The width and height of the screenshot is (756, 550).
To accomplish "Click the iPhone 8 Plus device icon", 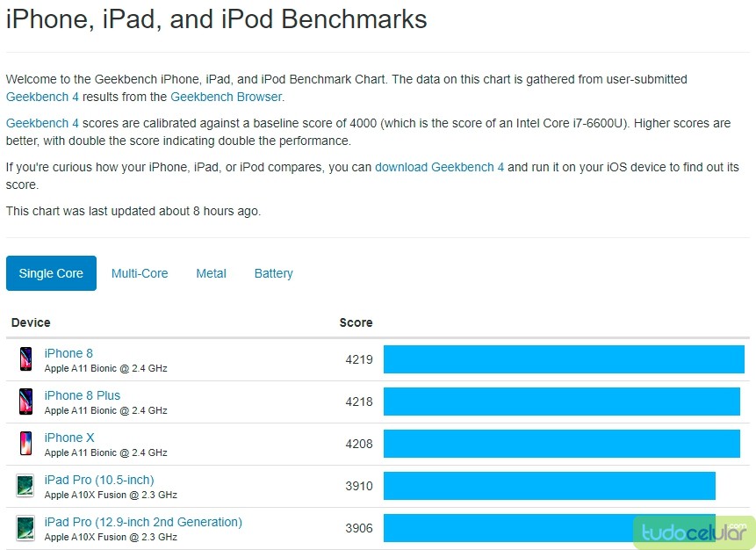I will click(x=25, y=402).
